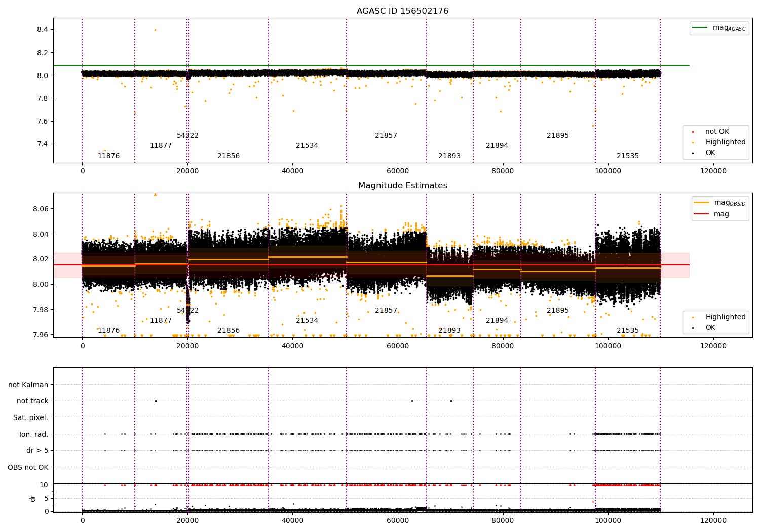The image size is (760, 532).
Task: Click the 8.4 y-axis tick label
Action: coord(43,30)
